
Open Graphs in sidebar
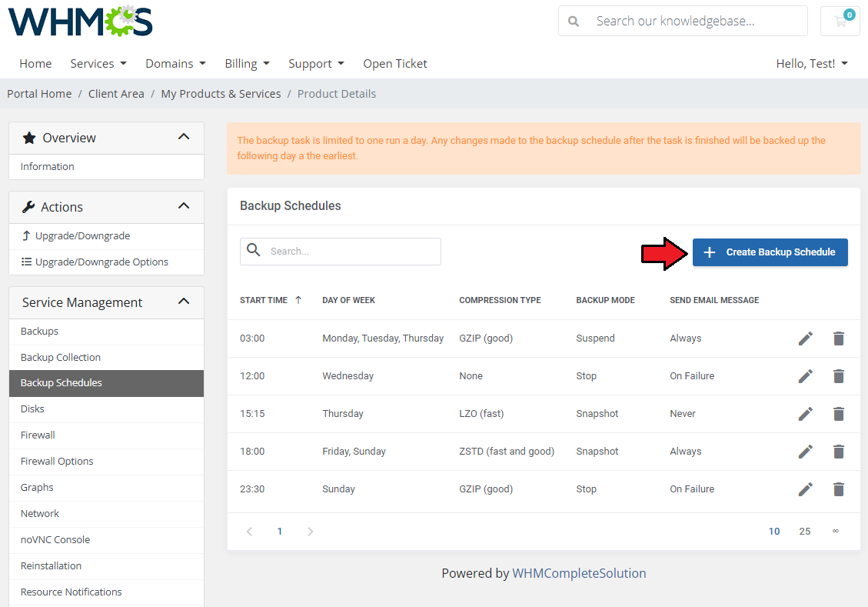[x=106, y=488]
